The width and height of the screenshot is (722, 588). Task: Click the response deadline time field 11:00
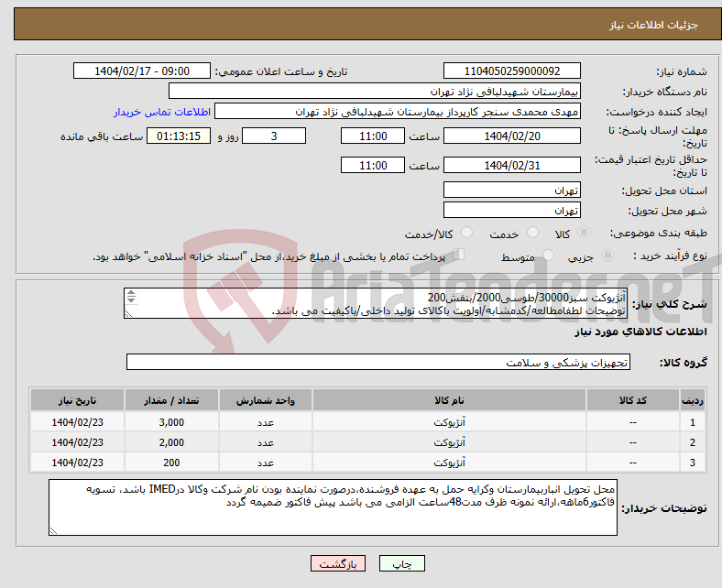point(373,136)
